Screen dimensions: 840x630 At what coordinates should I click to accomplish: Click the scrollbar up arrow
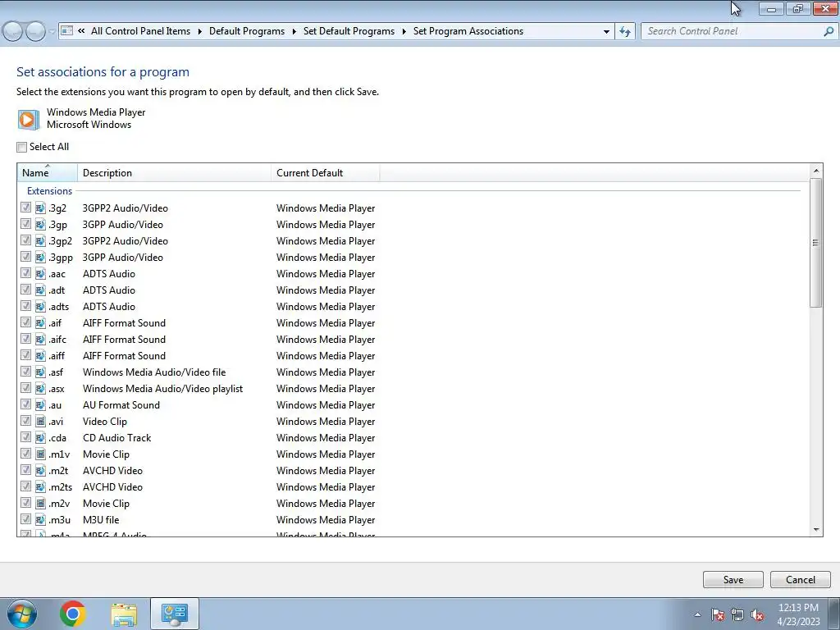[816, 171]
